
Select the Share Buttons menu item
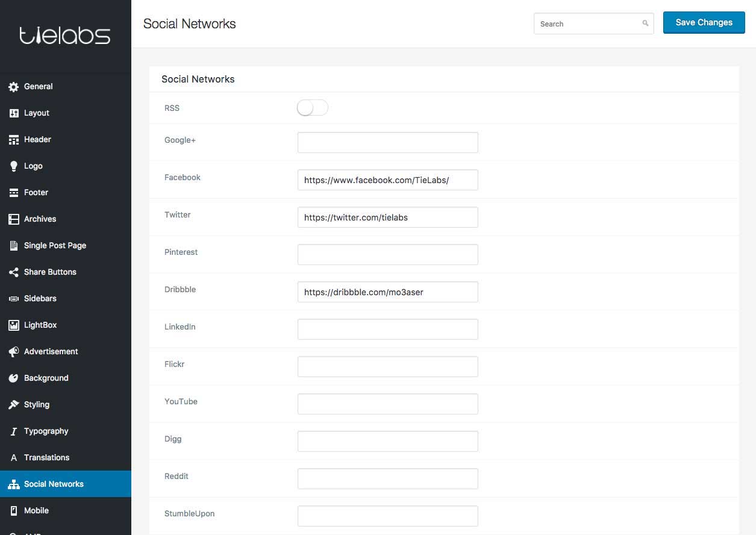[65, 272]
